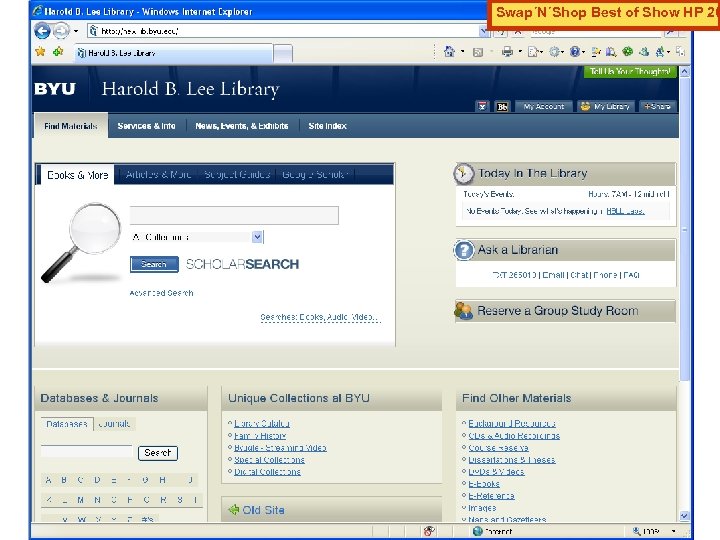
Task: Click the Tell Us Your Thoughts green button
Action: click(630, 72)
